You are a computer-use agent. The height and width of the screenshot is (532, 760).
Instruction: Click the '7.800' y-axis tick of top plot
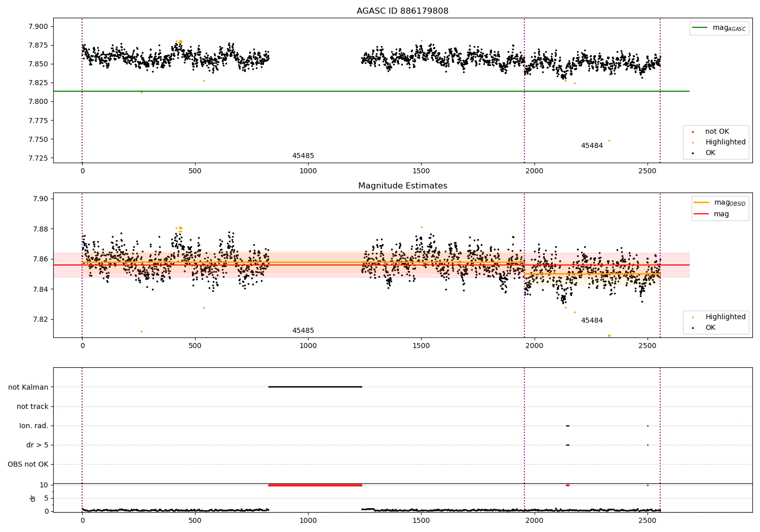tap(38, 101)
